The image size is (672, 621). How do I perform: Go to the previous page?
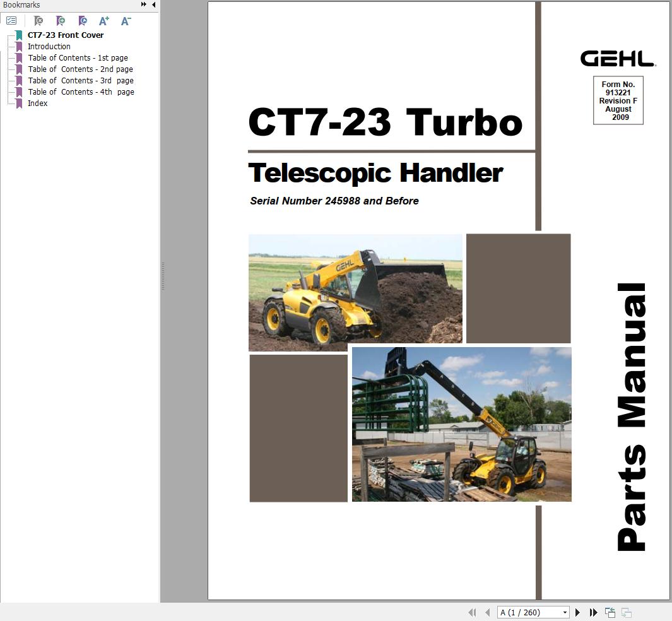coord(487,612)
